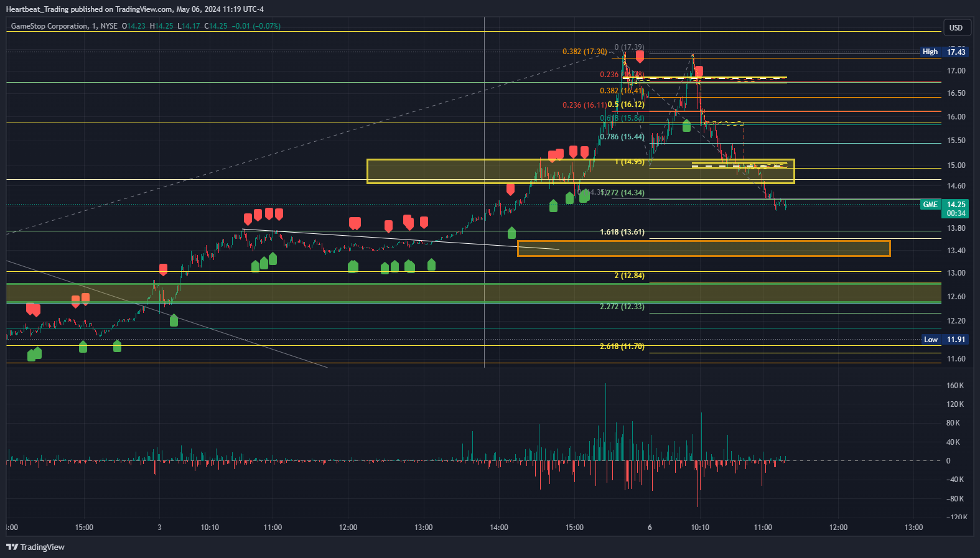Click the 0.5 (16.12) Fibonacci label
This screenshot has height=558, width=980.
626,105
